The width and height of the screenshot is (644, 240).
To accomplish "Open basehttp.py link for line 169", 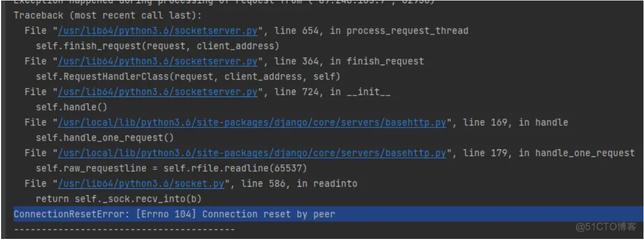I will 251,123.
